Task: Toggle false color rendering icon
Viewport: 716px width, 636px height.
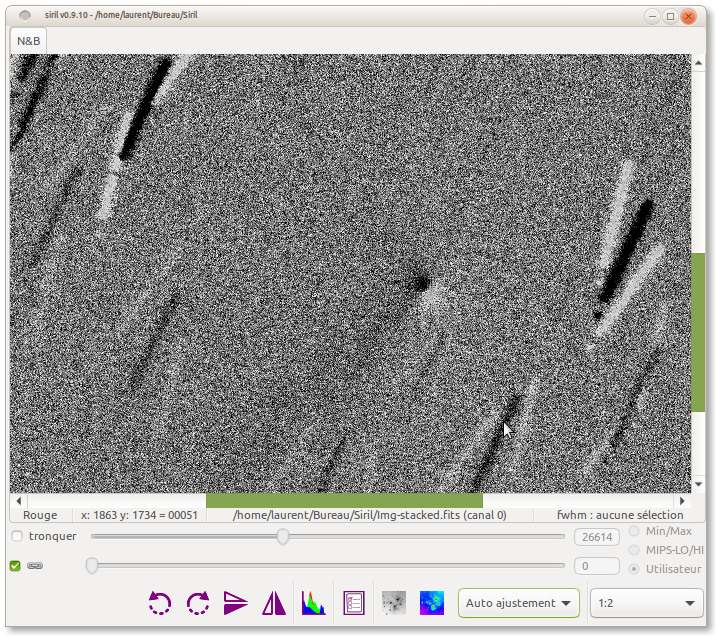Action: [432, 603]
